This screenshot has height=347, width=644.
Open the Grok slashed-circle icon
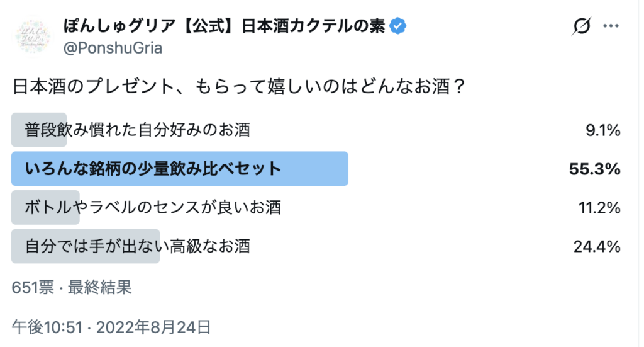[x=582, y=26]
